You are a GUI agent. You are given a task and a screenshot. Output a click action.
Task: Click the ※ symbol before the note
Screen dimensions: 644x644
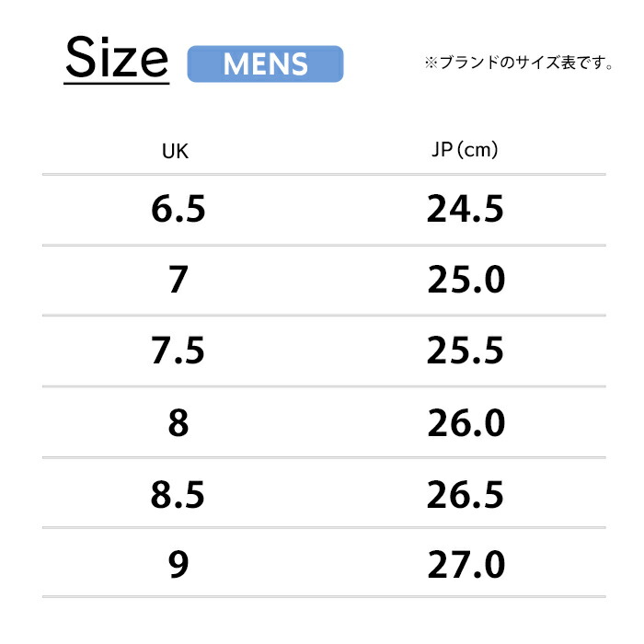coord(431,63)
